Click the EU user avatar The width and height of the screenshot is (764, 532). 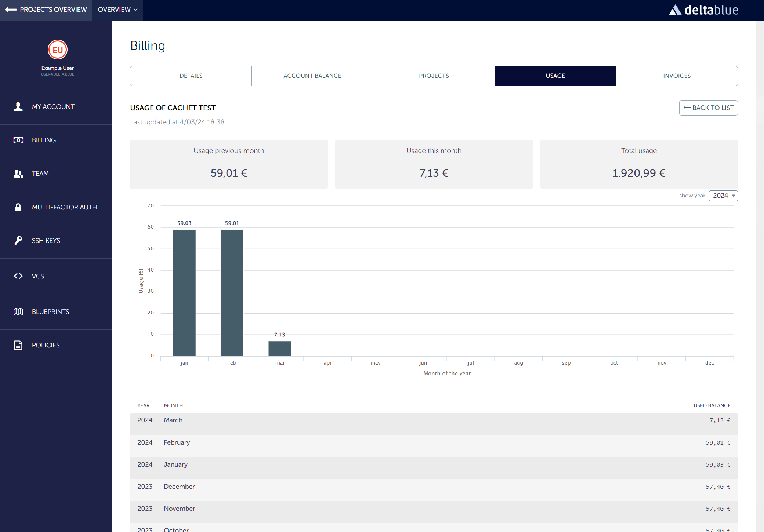tap(58, 50)
